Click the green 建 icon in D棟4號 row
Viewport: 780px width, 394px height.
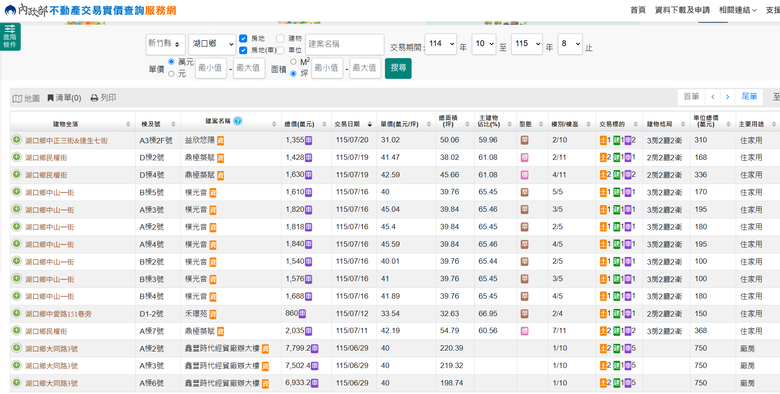(616, 175)
